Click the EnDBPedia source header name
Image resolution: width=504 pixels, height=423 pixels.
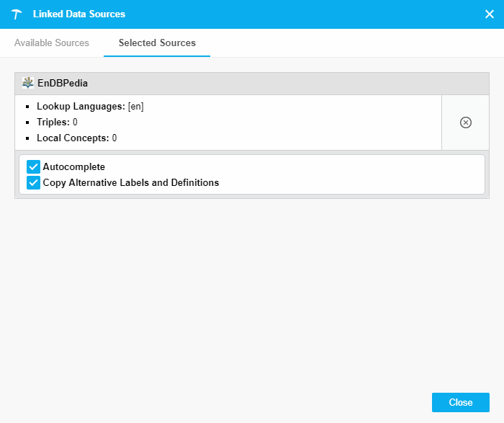tap(63, 84)
